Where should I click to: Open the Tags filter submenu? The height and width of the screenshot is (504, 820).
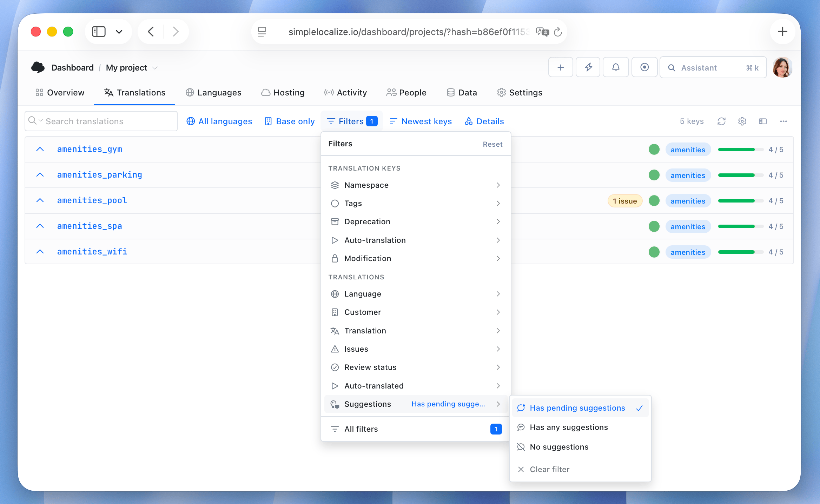[415, 203]
